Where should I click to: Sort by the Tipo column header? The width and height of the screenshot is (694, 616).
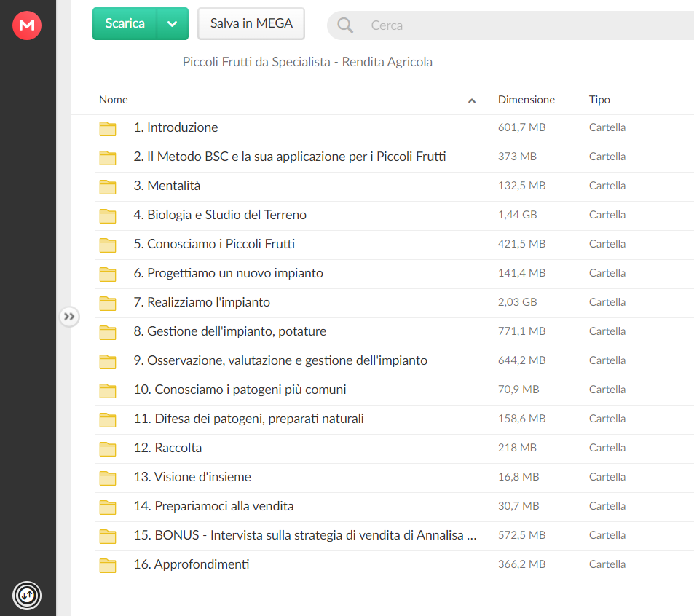[x=599, y=100]
